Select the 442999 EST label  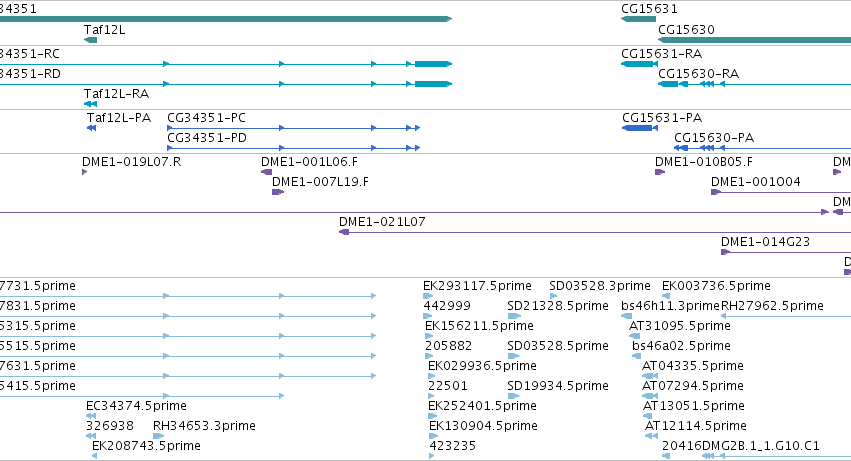[447, 306]
